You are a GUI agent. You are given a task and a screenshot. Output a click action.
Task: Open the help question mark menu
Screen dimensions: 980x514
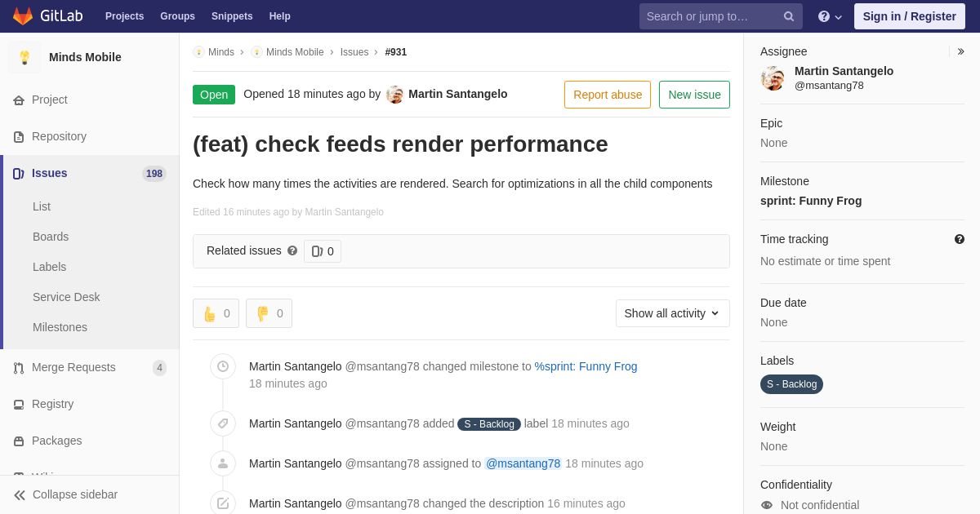click(830, 16)
